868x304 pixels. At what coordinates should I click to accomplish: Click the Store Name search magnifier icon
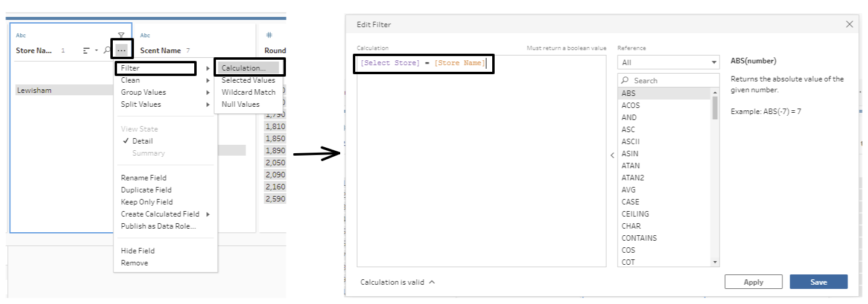coord(107,51)
